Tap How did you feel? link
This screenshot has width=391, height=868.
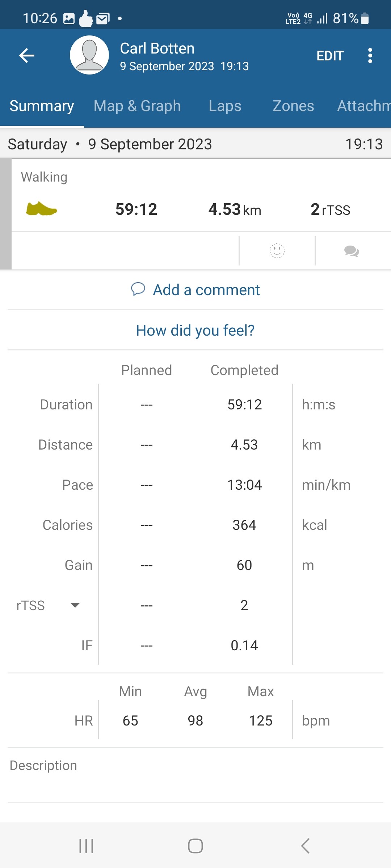point(195,330)
